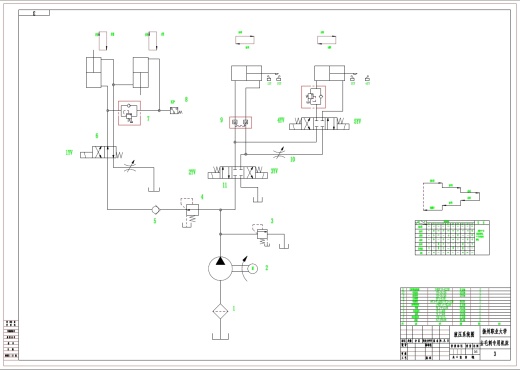Select the diamond filter symbol labeled 1
This screenshot has height=370, width=520.
pos(220,311)
